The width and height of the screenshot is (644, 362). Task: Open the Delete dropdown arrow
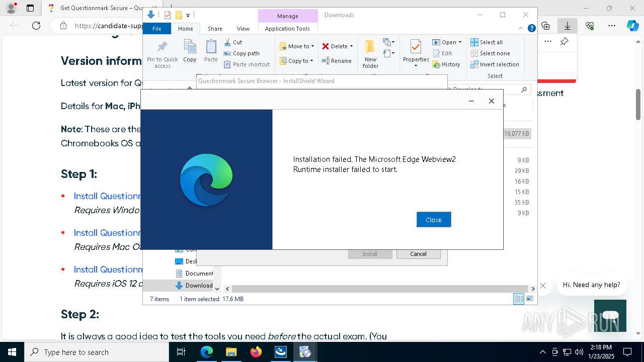coord(351,46)
